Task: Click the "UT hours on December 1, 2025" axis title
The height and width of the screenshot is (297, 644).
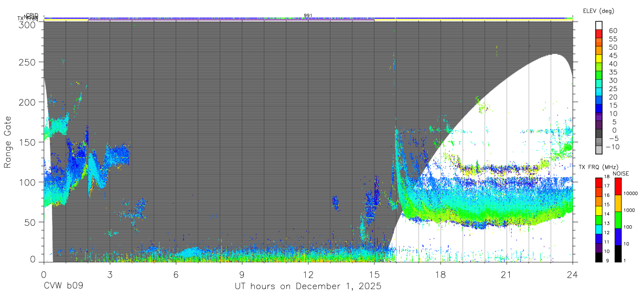Action: tap(308, 287)
